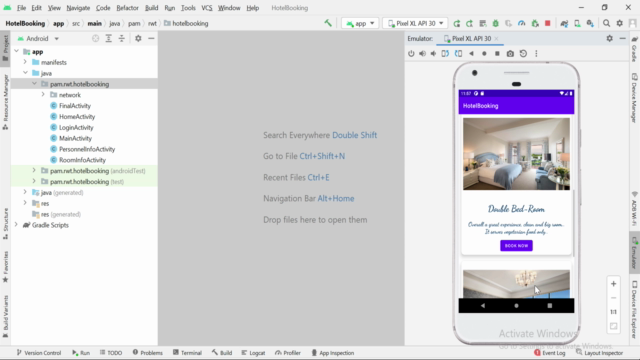Tap the Android home button on the phone screen

(x=516, y=305)
